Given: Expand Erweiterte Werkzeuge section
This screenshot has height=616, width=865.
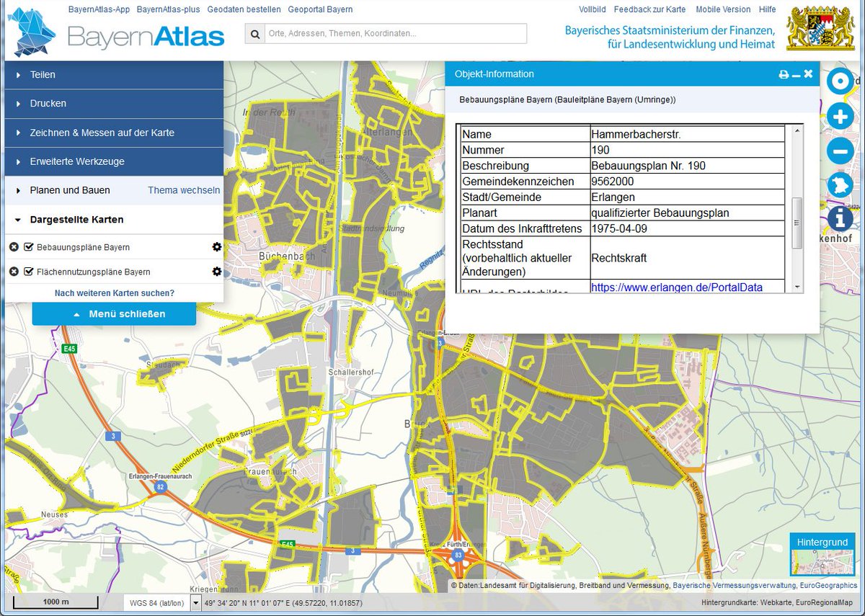Looking at the screenshot, I should pos(114,161).
